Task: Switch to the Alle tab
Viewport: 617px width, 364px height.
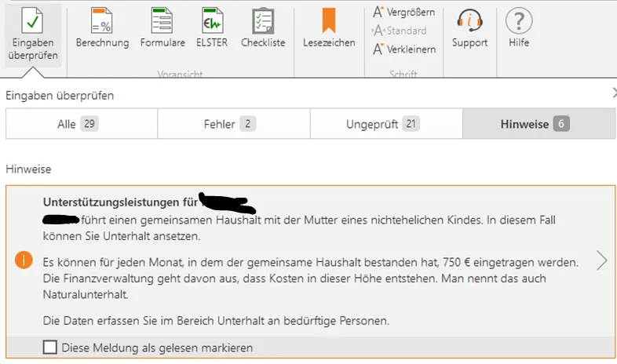Action: pyautogui.click(x=82, y=124)
